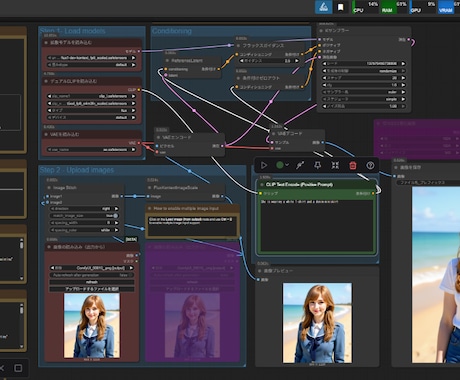
Task: Click the square icon at bottom left
Action: (18, 368)
